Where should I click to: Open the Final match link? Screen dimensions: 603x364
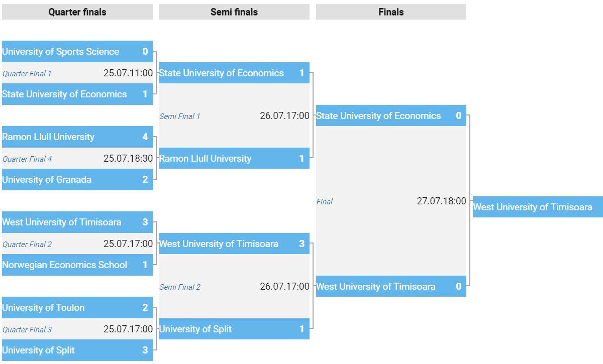325,202
